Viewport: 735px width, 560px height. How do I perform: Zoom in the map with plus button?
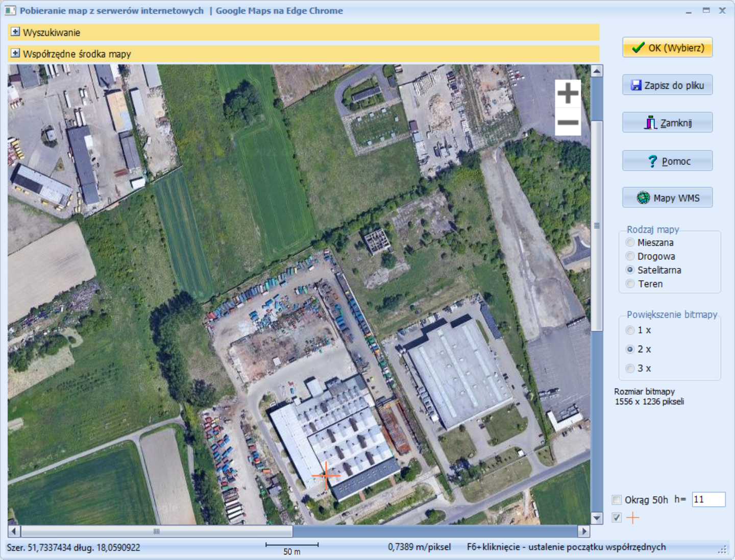[x=568, y=93]
